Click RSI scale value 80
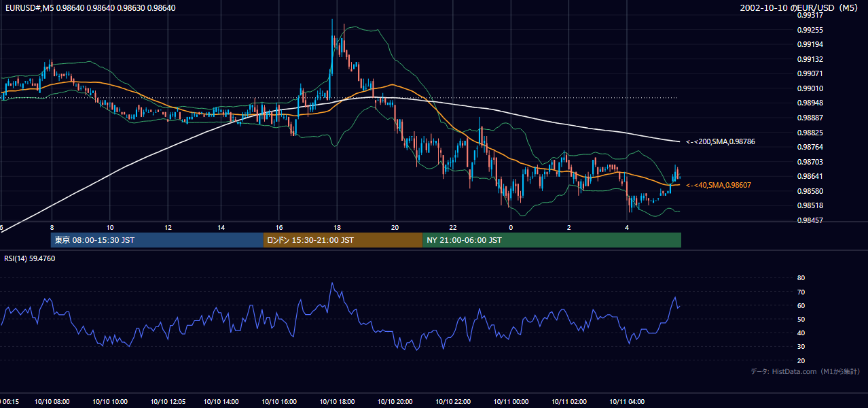Image resolution: width=868 pixels, height=408 pixels. click(x=801, y=278)
